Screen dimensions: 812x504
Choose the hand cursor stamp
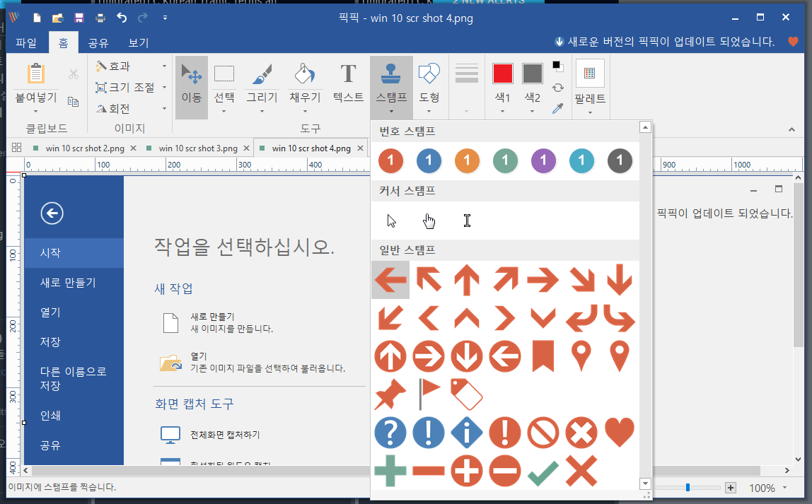pyautogui.click(x=429, y=220)
